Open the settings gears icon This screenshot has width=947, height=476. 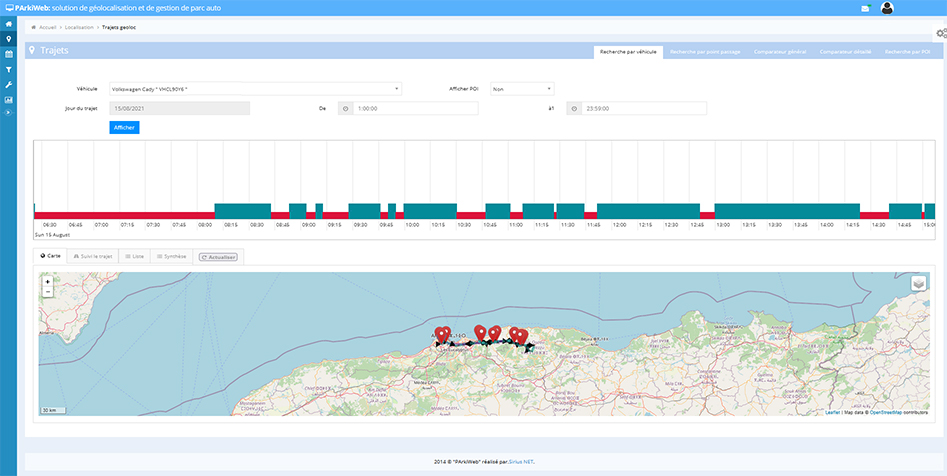[x=940, y=34]
